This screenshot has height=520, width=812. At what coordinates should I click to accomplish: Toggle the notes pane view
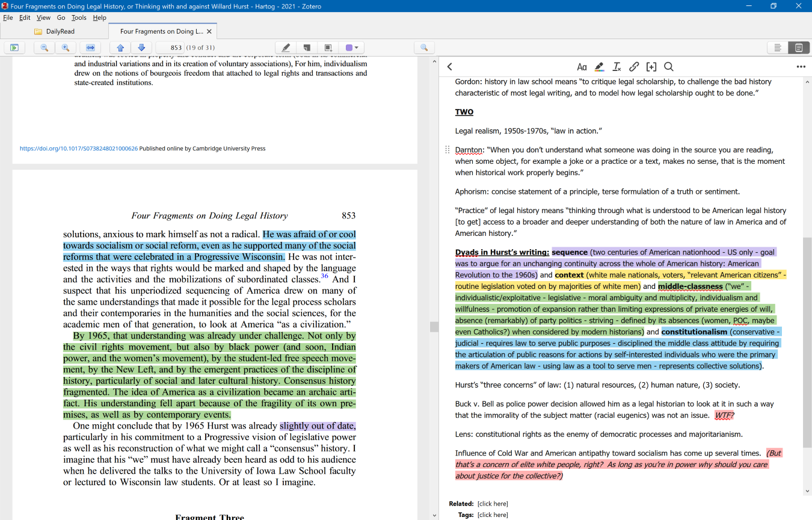[x=799, y=48]
